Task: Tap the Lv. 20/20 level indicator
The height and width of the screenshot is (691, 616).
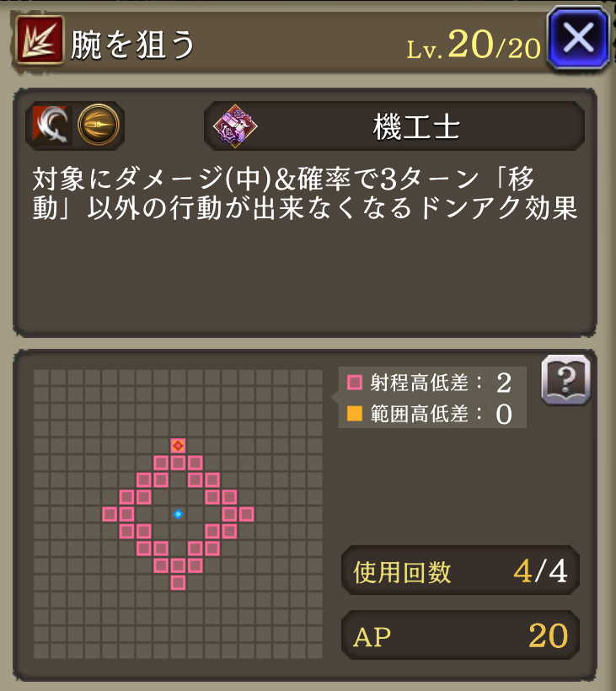Action: pyautogui.click(x=474, y=46)
